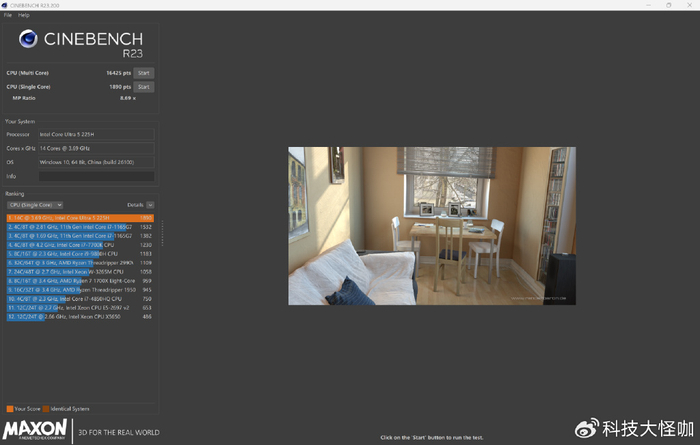Select the 2.81 GHz Core i7-1165G7 ranking row
The width and height of the screenshot is (700, 445).
click(x=80, y=227)
